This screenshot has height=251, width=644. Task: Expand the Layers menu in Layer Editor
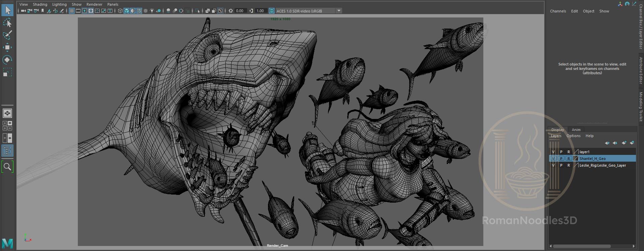[556, 136]
